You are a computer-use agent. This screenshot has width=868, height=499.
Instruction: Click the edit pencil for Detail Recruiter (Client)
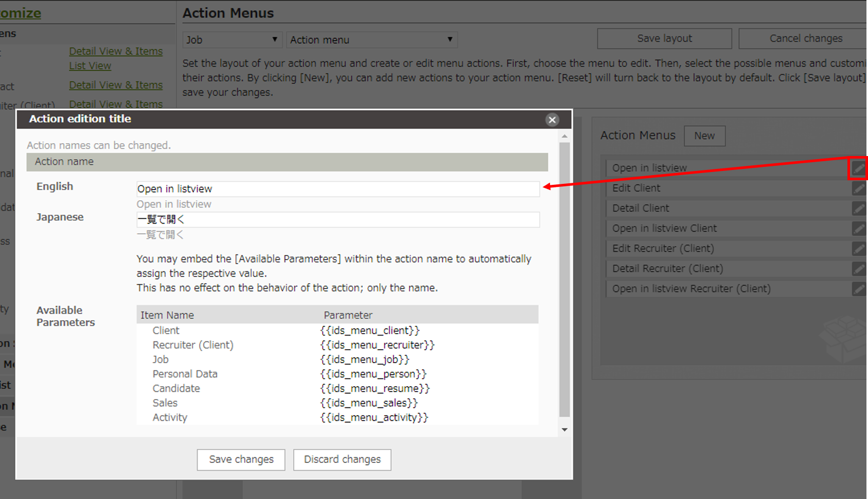859,268
